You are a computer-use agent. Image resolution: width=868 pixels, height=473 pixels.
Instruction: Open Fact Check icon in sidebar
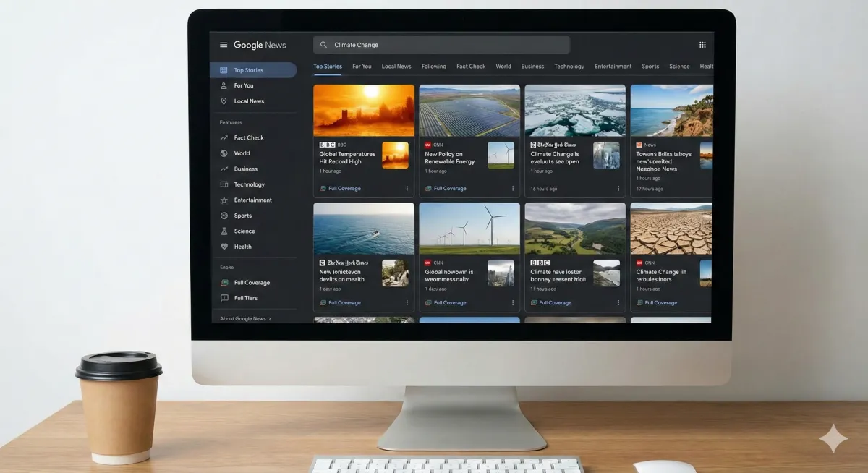(224, 137)
